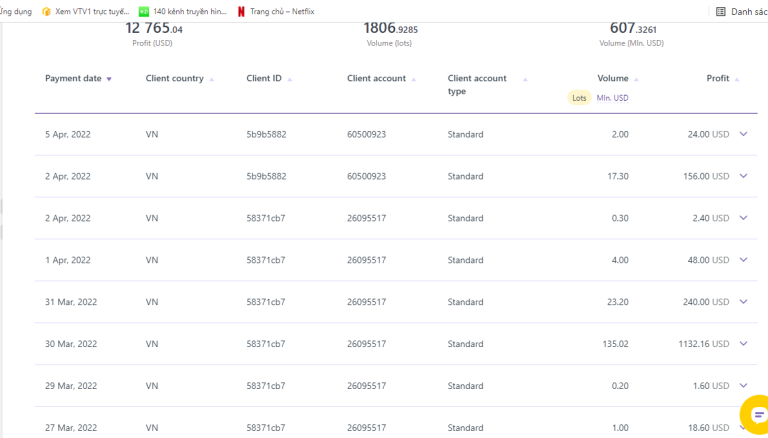768x438 pixels.
Task: Sort by Client ID arrow icon
Action: (290, 79)
